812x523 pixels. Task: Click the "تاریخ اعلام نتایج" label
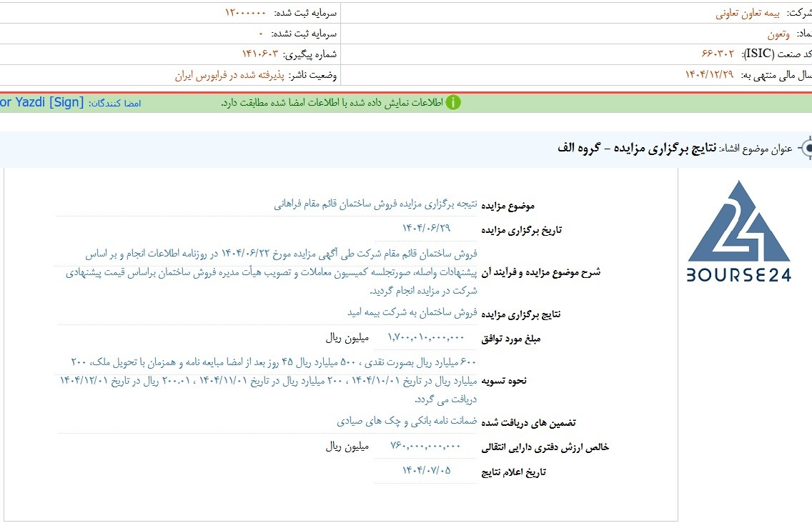tap(513, 472)
